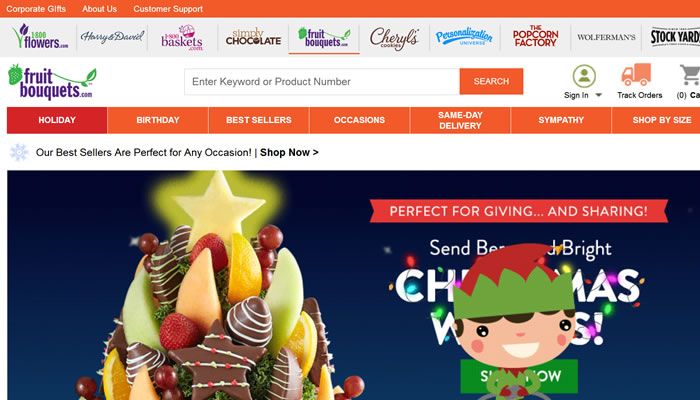700x400 pixels.
Task: Open the Holiday navigation menu
Action: [57, 120]
